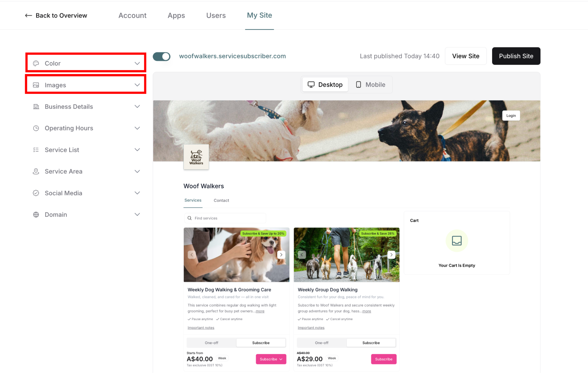Click the Business Details building icon
Image resolution: width=588 pixels, height=373 pixels.
36,107
